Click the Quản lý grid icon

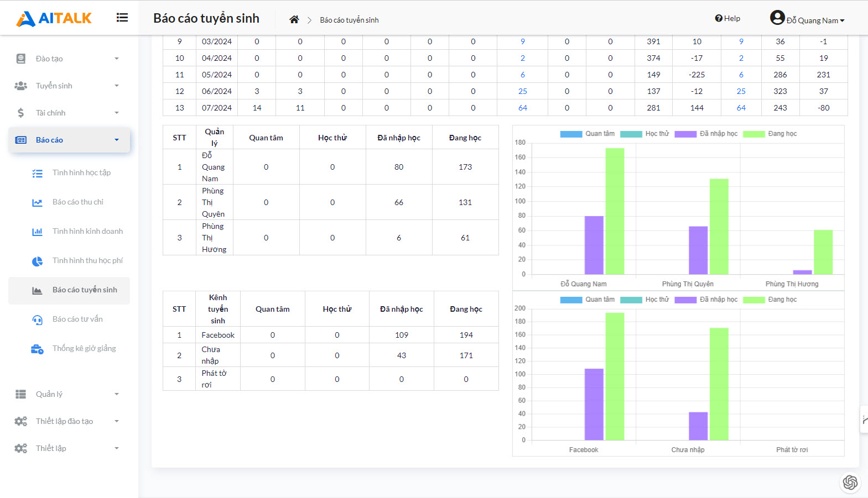tap(21, 394)
